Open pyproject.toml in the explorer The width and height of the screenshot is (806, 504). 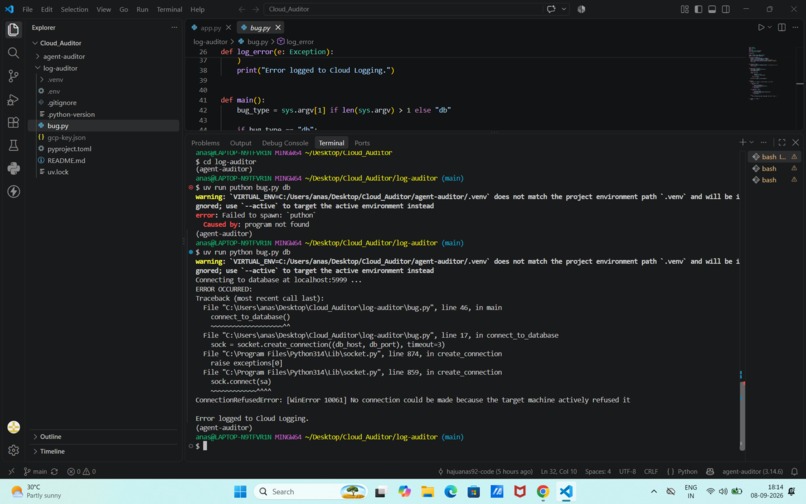coord(69,149)
